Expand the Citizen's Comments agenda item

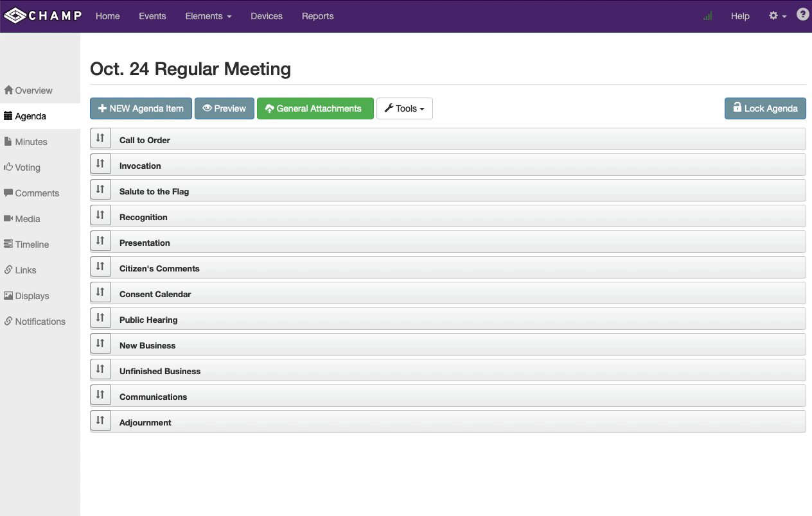pos(448,268)
